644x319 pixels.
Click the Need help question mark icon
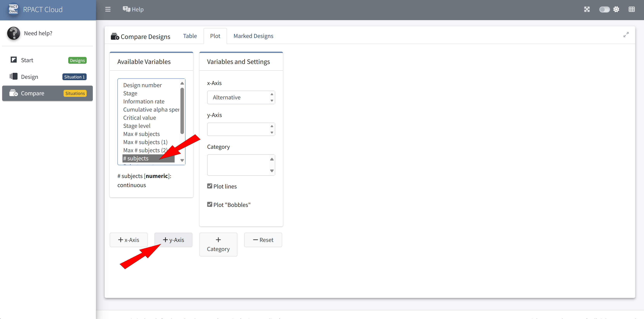click(14, 33)
